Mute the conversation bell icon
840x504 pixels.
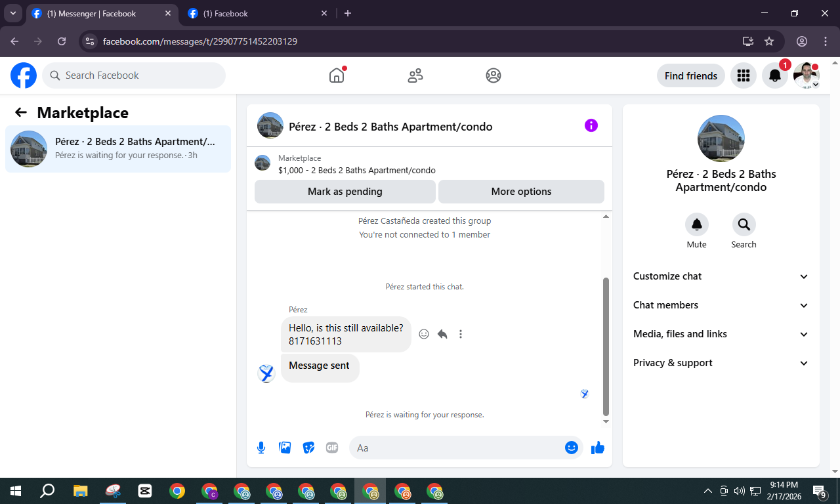click(697, 224)
